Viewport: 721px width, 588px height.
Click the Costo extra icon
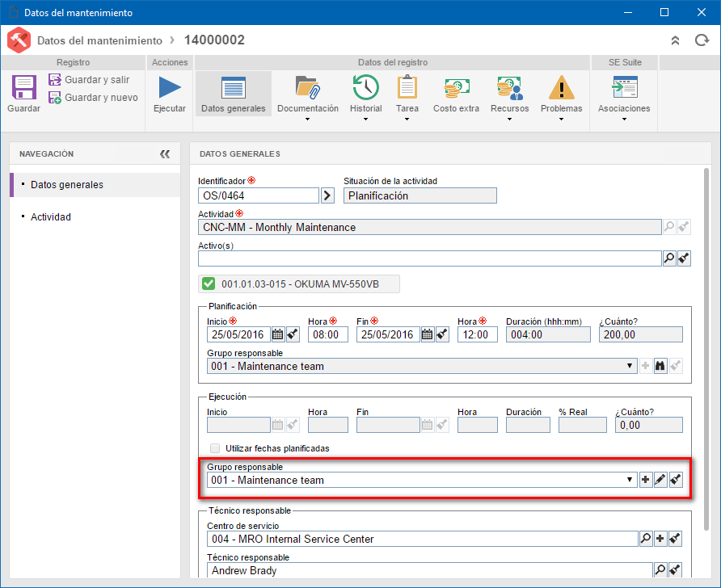coord(456,87)
